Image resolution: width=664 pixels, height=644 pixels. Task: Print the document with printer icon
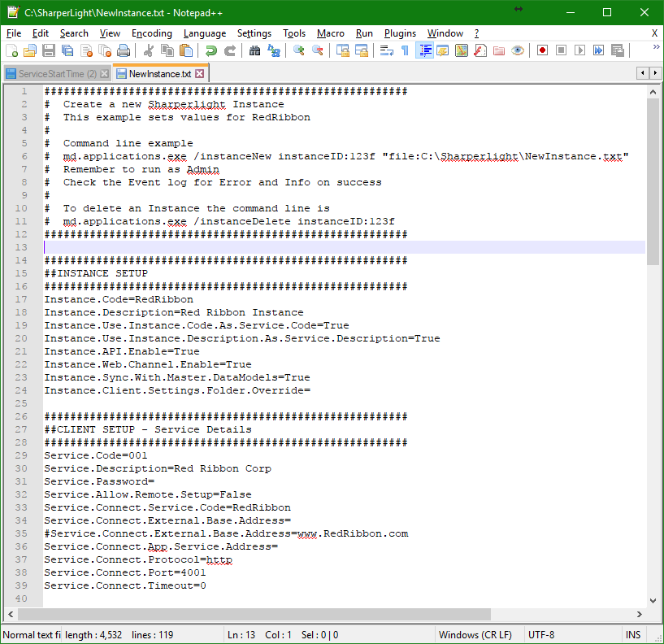(x=124, y=50)
